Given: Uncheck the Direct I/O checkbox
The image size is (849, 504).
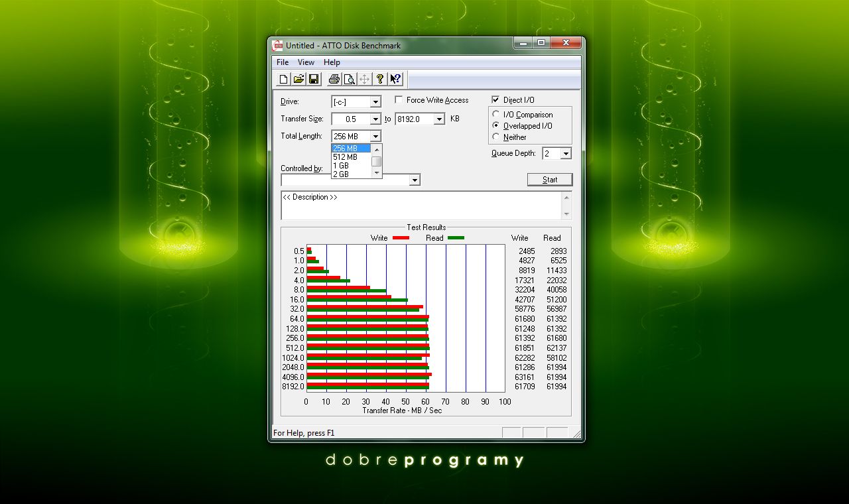Looking at the screenshot, I should pos(495,100).
